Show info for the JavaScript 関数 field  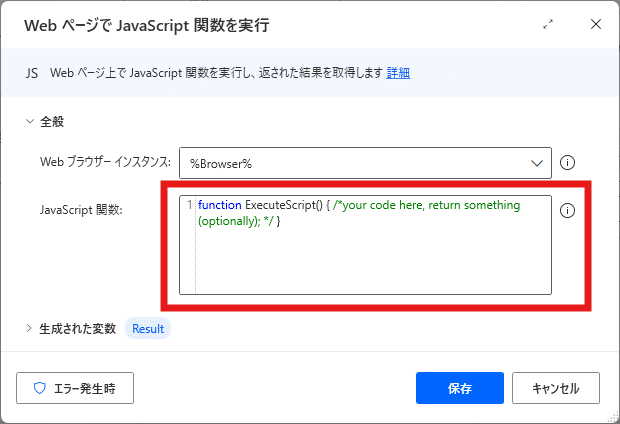pyautogui.click(x=567, y=210)
